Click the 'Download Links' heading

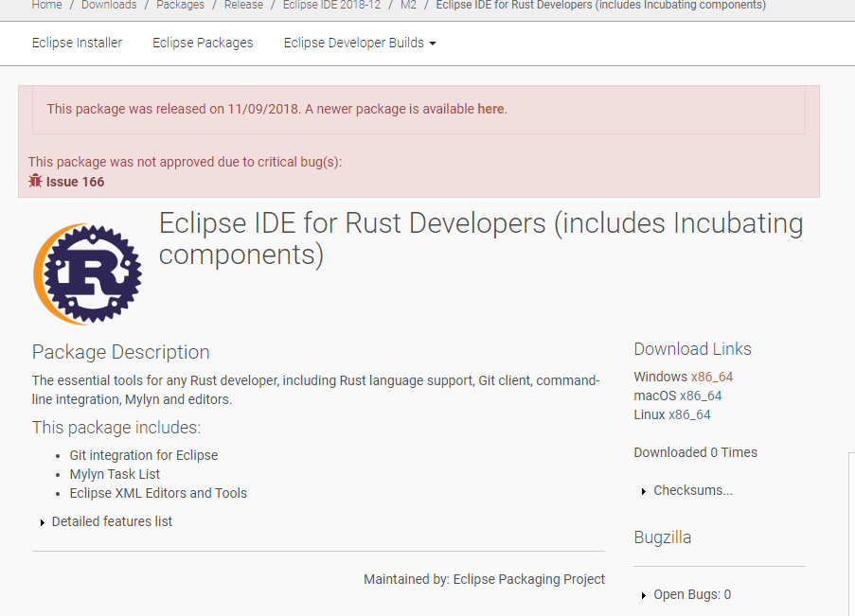pos(692,349)
